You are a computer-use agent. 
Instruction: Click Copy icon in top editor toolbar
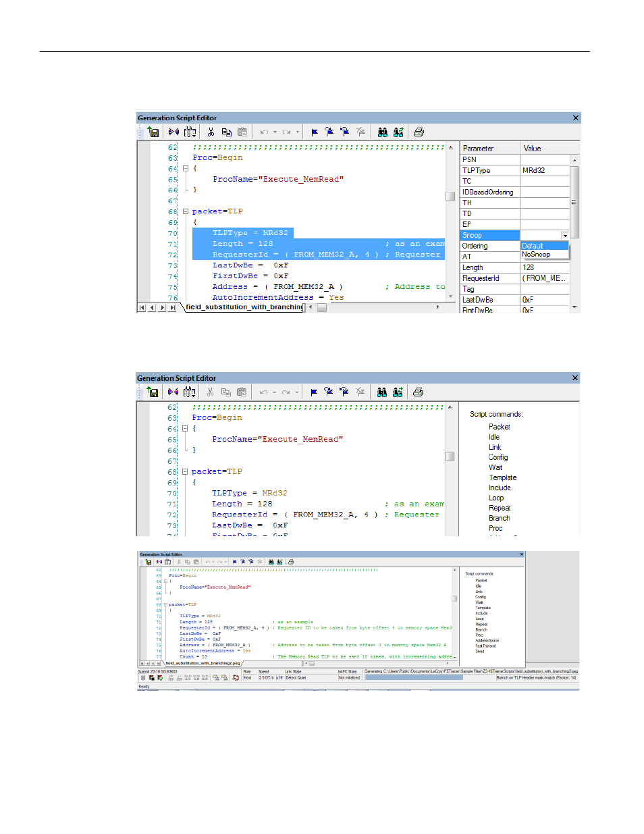coord(227,132)
